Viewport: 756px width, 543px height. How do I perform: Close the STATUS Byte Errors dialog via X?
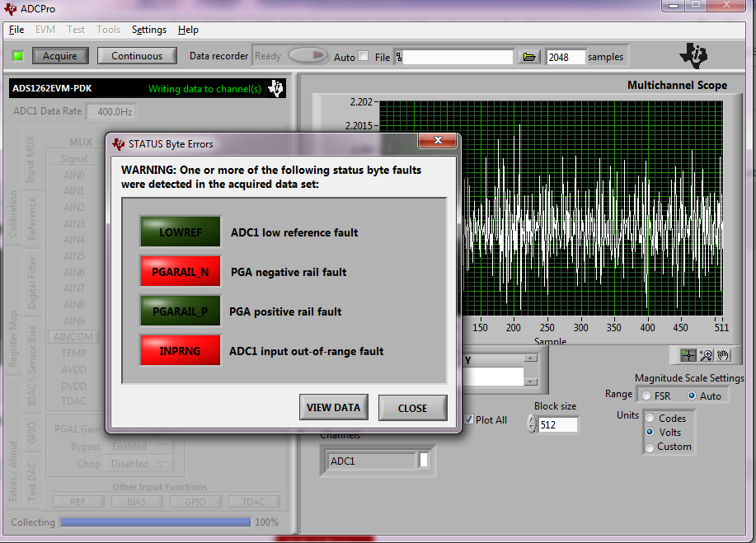pos(438,140)
